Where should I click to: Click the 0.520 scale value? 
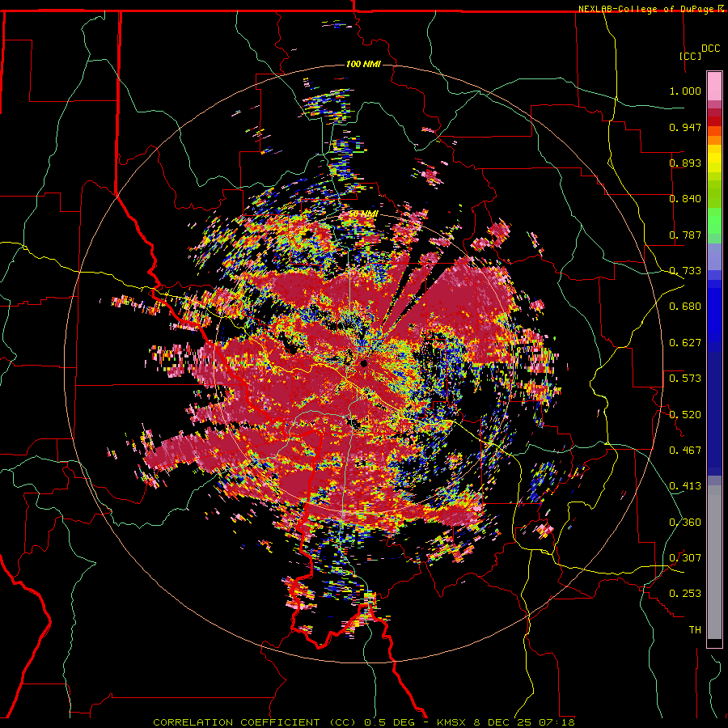[685, 415]
